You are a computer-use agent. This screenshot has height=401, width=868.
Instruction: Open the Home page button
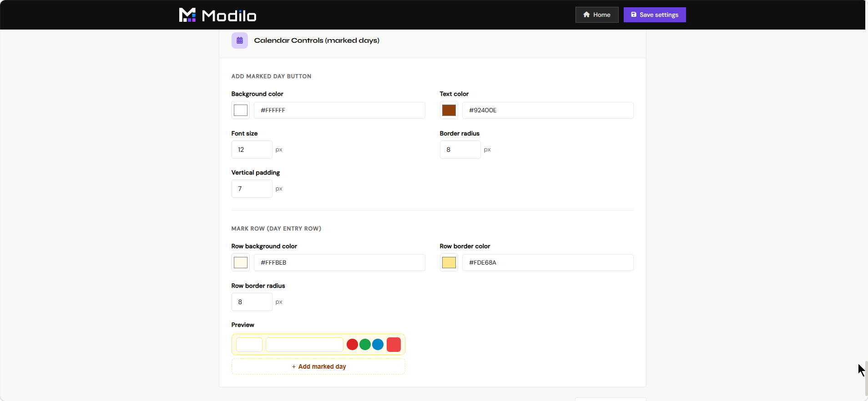point(597,15)
